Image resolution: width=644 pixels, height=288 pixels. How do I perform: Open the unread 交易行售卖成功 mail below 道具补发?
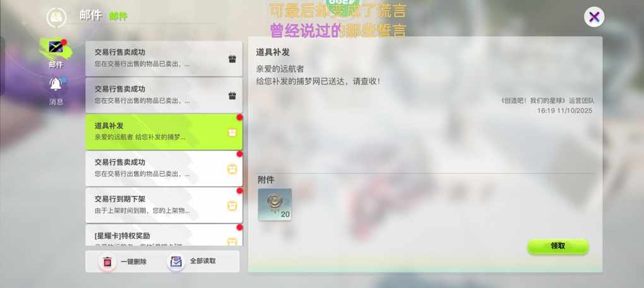(x=164, y=169)
